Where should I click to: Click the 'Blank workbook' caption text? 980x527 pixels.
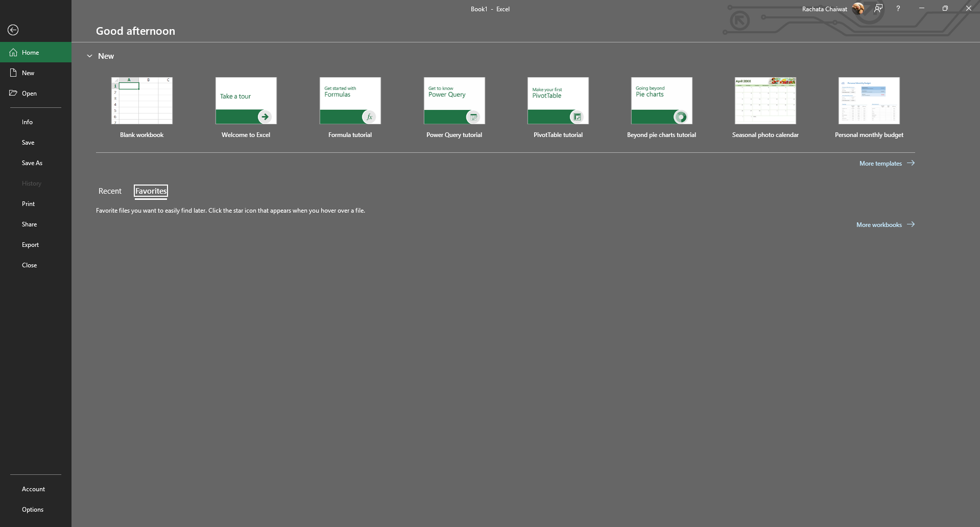[x=142, y=135]
